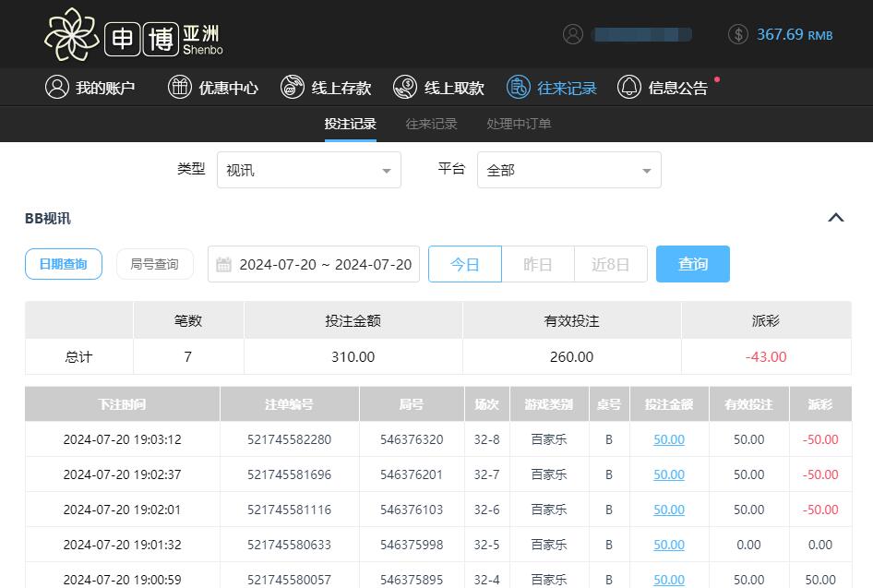This screenshot has height=588, width=873.
Task: Select the 线上存款 deposit icon
Action: point(293,87)
